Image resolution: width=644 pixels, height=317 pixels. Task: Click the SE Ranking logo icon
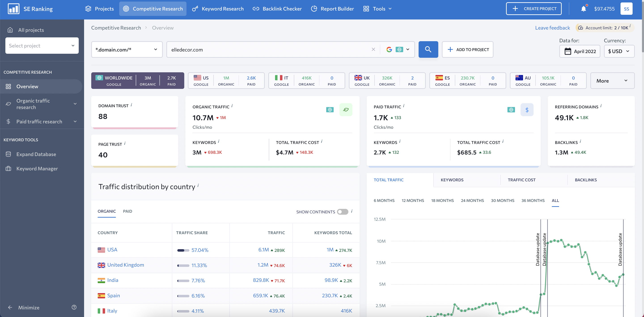tap(13, 9)
